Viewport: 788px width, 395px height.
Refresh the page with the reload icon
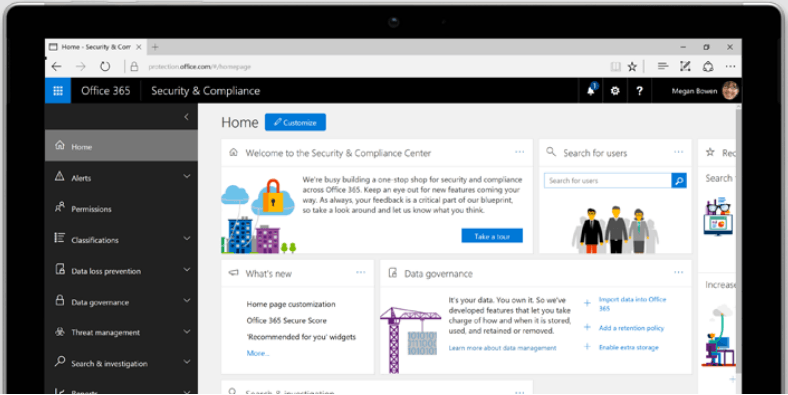(x=105, y=66)
